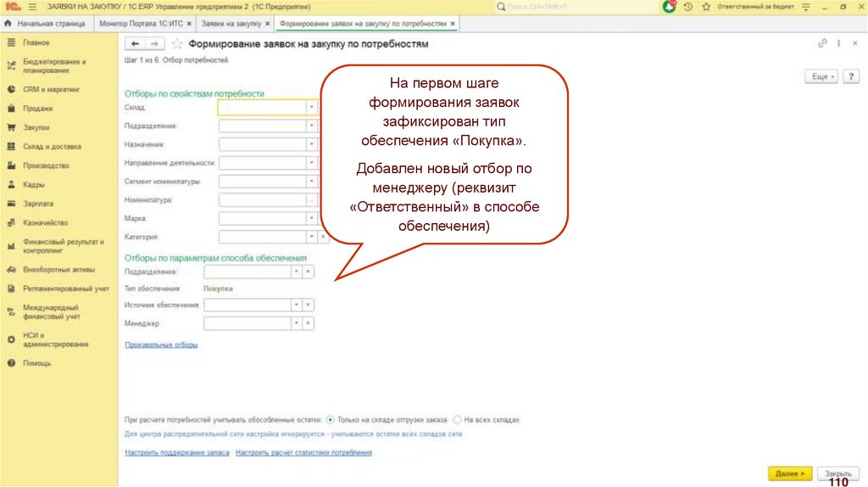The width and height of the screenshot is (868, 487).
Task: Open Помощь section in sidebar
Action: coord(36,363)
